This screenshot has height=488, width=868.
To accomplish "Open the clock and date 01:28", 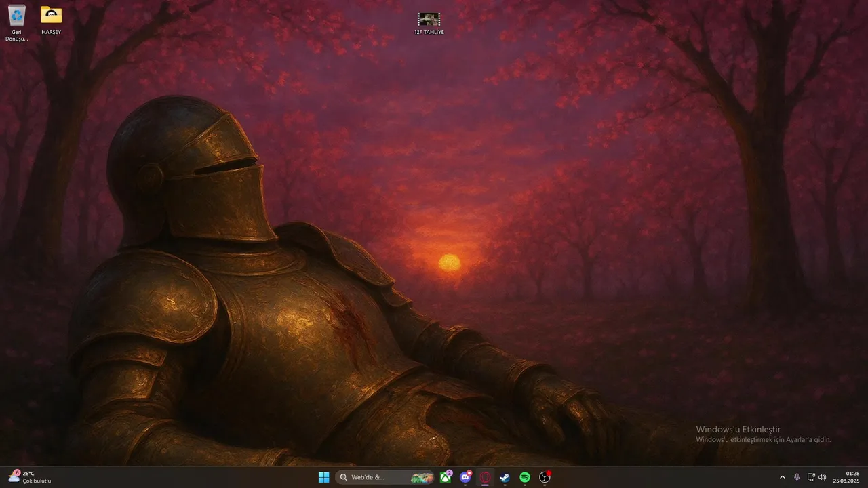I will point(846,477).
